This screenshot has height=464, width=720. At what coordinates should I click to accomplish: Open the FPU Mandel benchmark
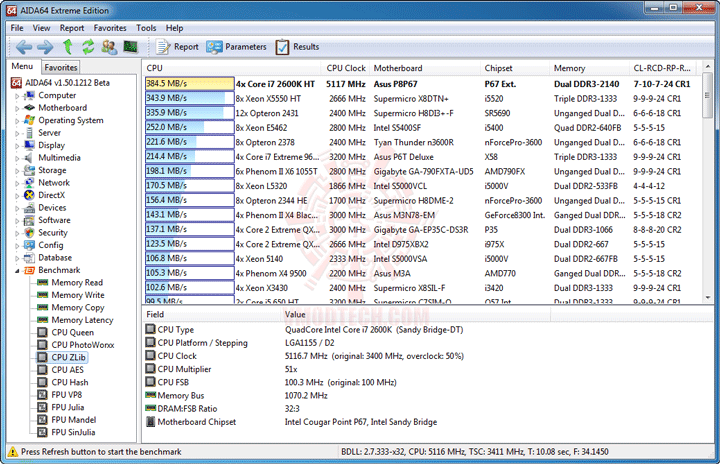73,419
